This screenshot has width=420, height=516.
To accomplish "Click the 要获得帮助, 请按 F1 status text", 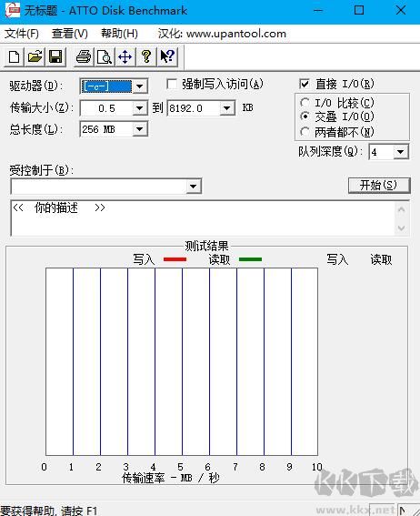I will tap(49, 511).
